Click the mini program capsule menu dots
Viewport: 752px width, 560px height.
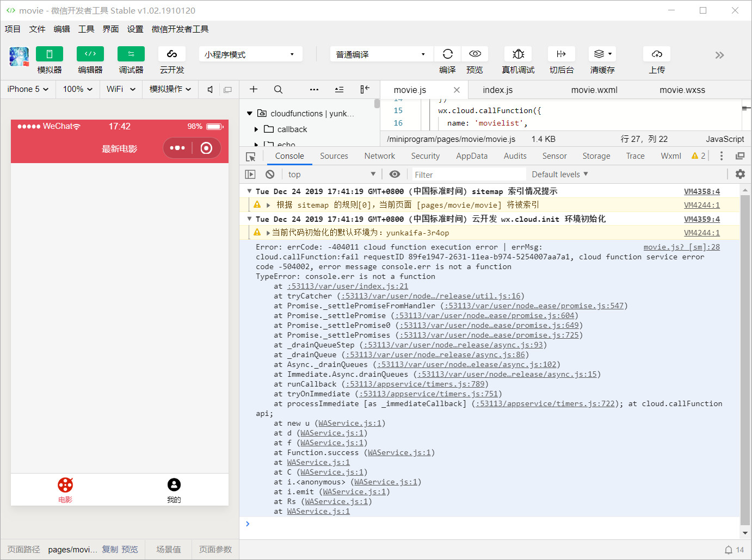(177, 148)
